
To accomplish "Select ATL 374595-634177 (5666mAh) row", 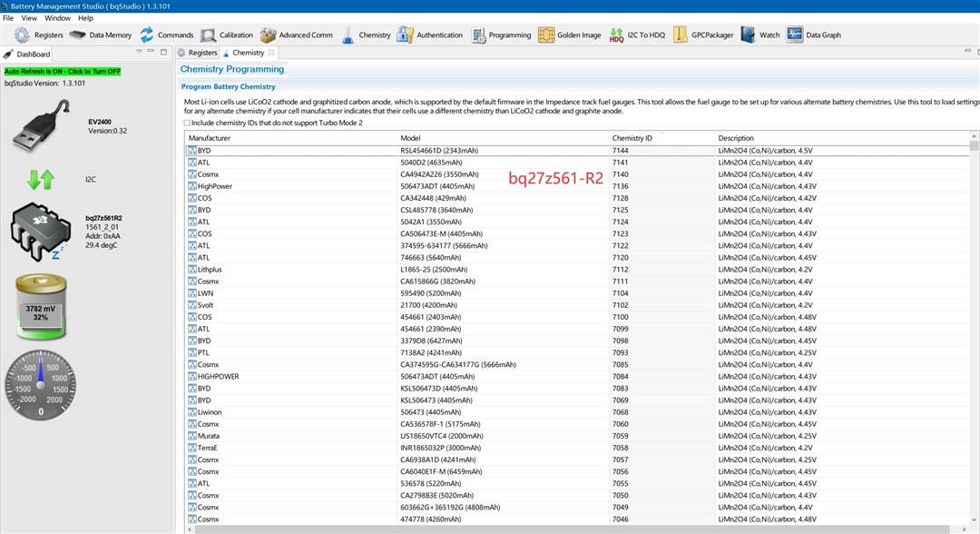I will click(x=577, y=246).
